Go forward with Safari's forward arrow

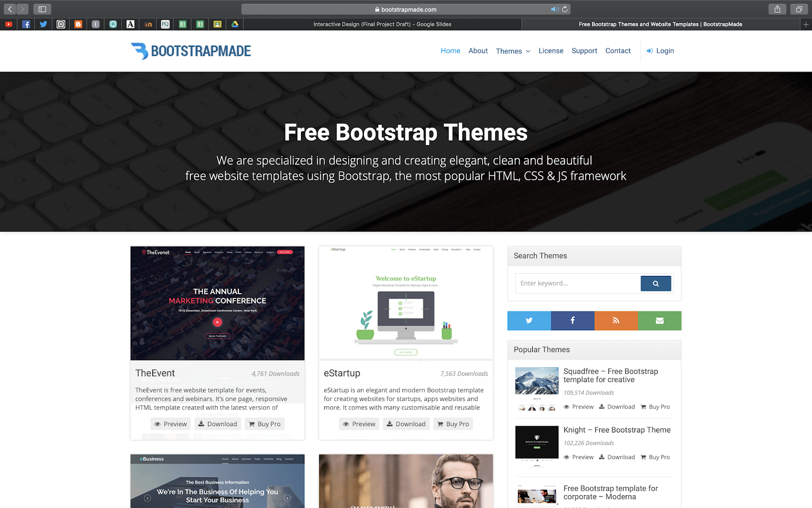22,9
